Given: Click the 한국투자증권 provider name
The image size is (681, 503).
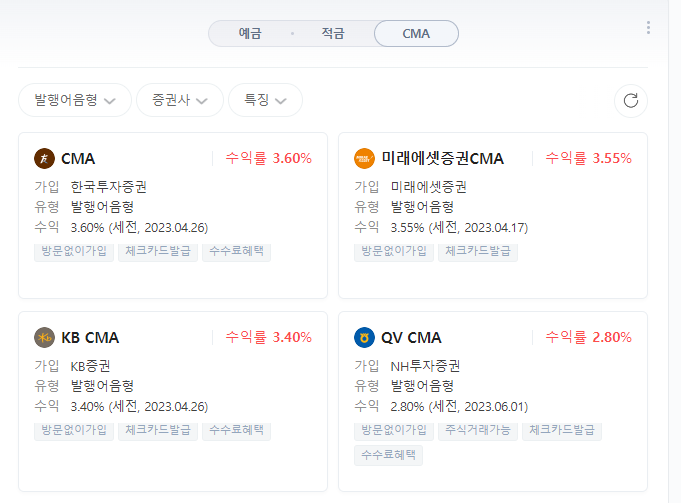Looking at the screenshot, I should [x=109, y=187].
